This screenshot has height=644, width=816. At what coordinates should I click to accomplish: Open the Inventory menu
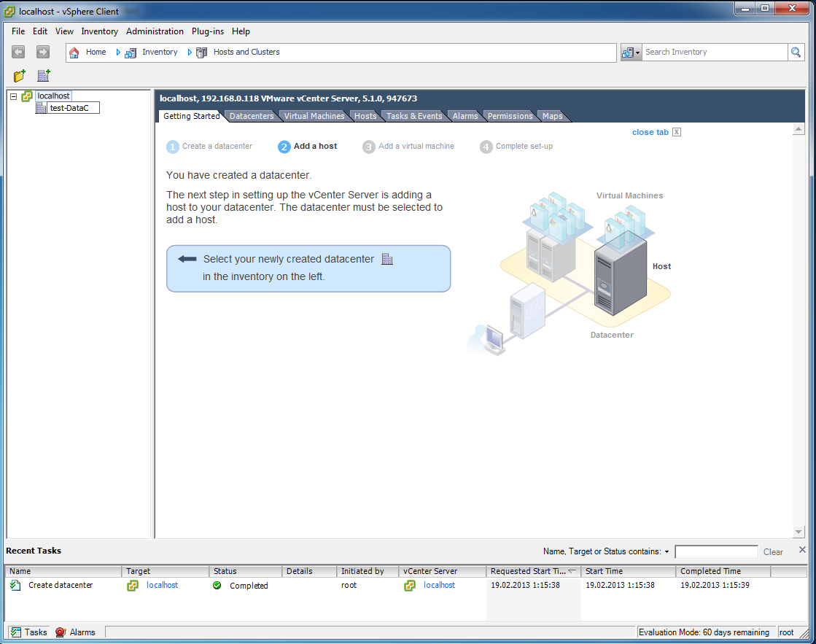point(99,31)
